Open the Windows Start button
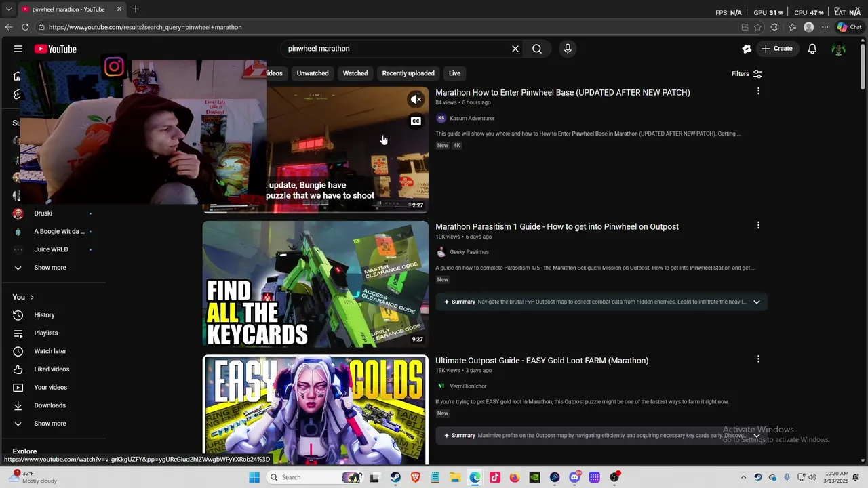Viewport: 868px width, 488px height. pyautogui.click(x=254, y=477)
